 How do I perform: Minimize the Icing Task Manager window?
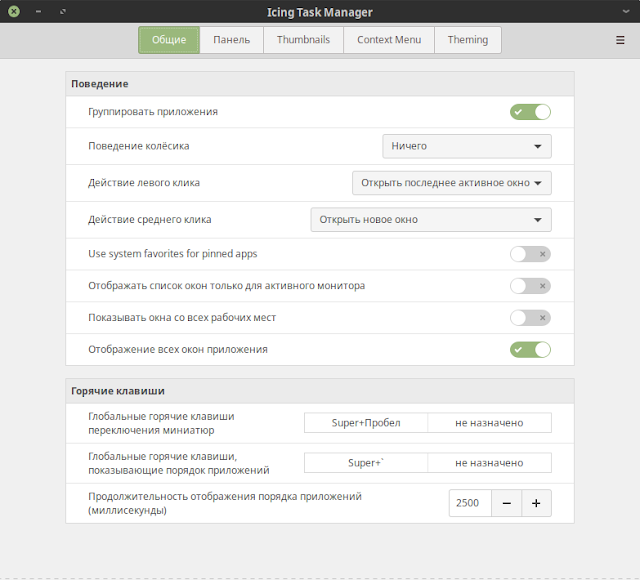(38, 11)
